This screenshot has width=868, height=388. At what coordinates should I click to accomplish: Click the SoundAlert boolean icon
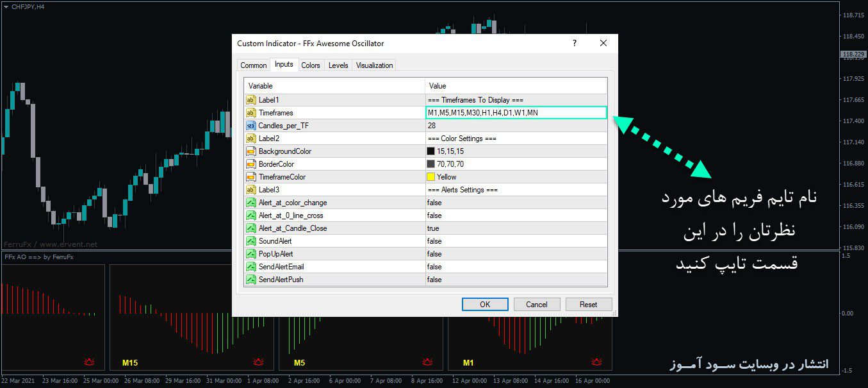pos(250,241)
